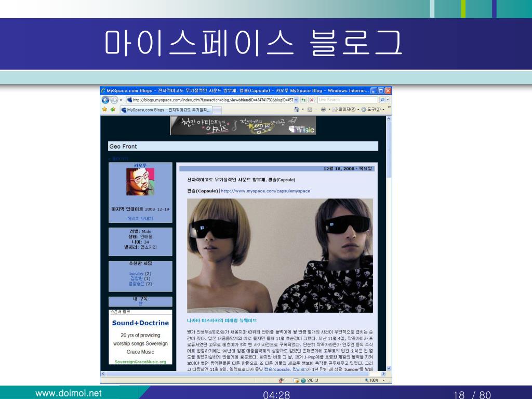532x399 pixels.
Task: Open the Sound+Doctrine sponsored link
Action: click(x=140, y=323)
